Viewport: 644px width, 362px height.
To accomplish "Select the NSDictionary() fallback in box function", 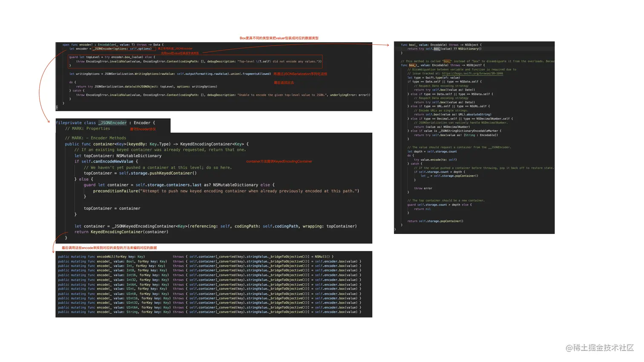I will click(x=471, y=48).
